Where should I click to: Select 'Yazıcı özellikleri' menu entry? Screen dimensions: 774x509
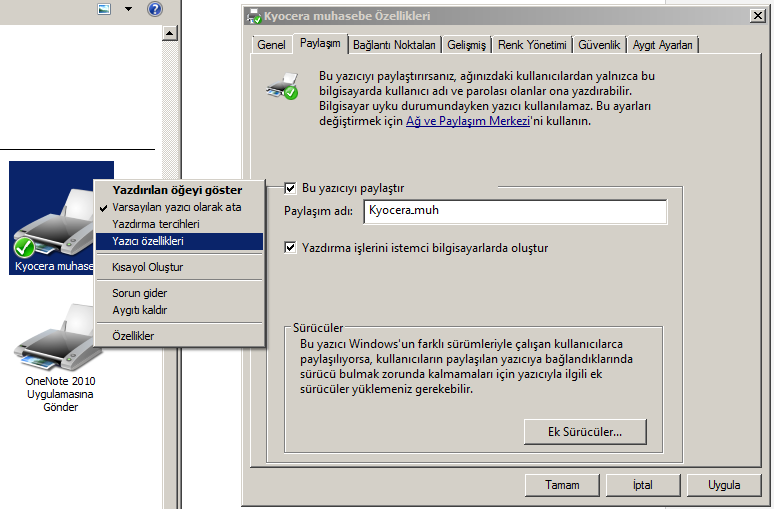180,241
